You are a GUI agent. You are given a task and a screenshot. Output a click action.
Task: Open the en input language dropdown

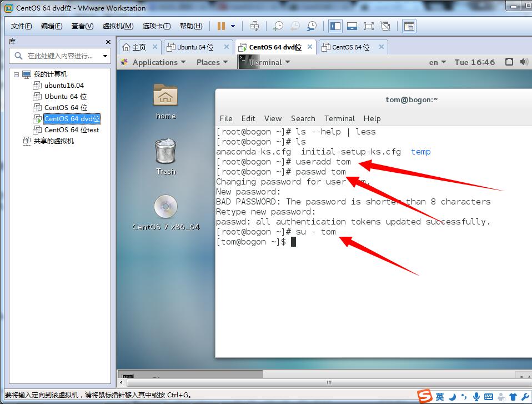point(438,62)
